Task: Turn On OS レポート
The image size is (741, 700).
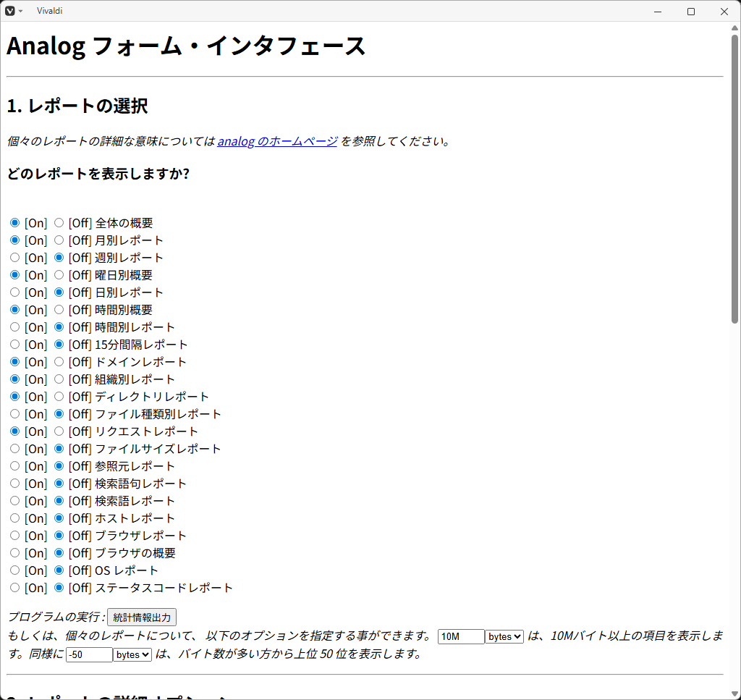Action: tap(14, 570)
